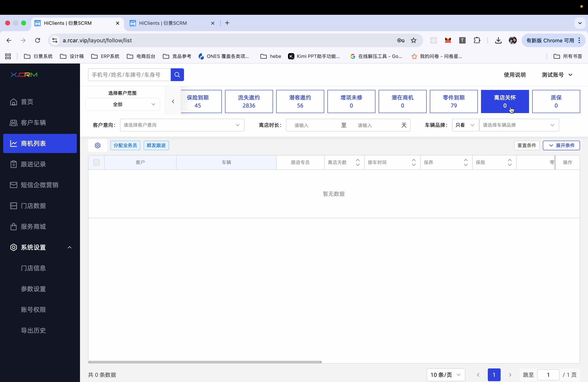
Task: Open the 测试账号 account dropdown
Action: point(557,75)
